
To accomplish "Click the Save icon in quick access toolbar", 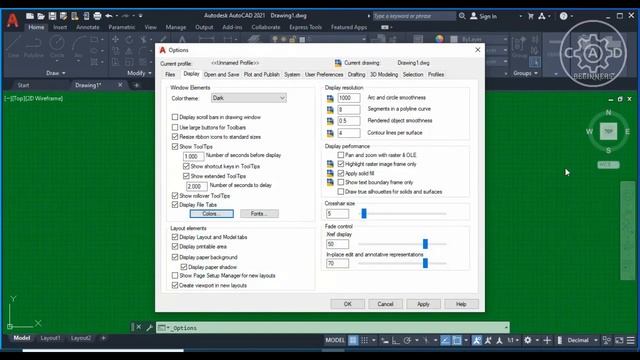I will (52, 16).
